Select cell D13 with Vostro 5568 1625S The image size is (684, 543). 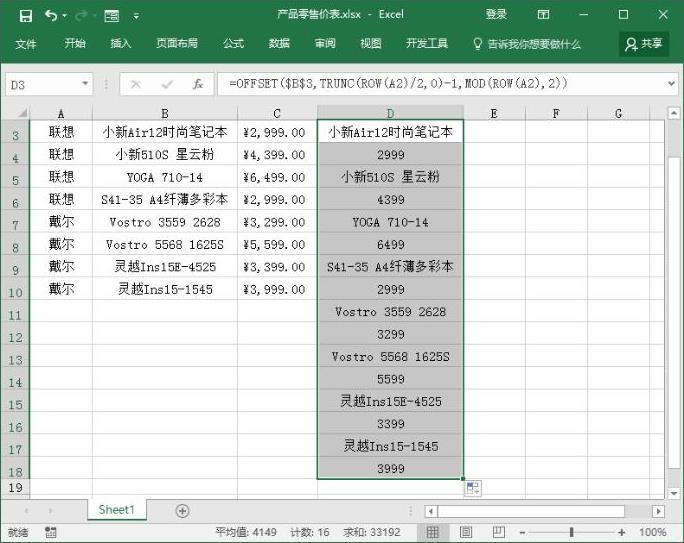click(x=390, y=356)
